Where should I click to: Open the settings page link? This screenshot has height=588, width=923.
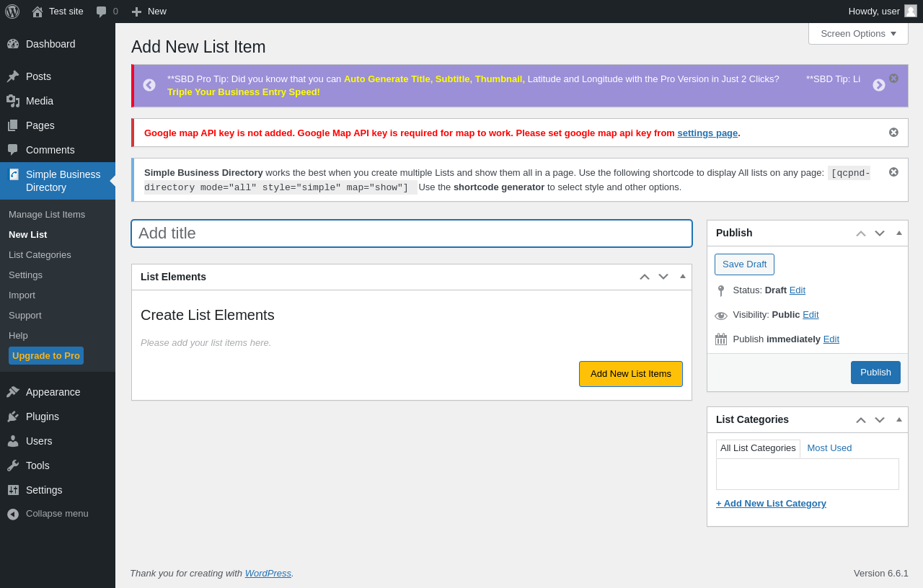[707, 133]
